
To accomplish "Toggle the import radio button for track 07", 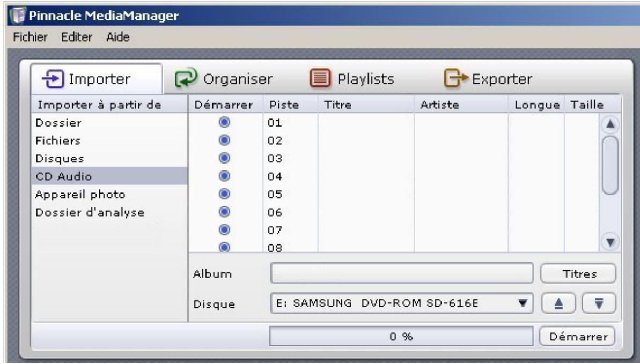I will coord(224,230).
